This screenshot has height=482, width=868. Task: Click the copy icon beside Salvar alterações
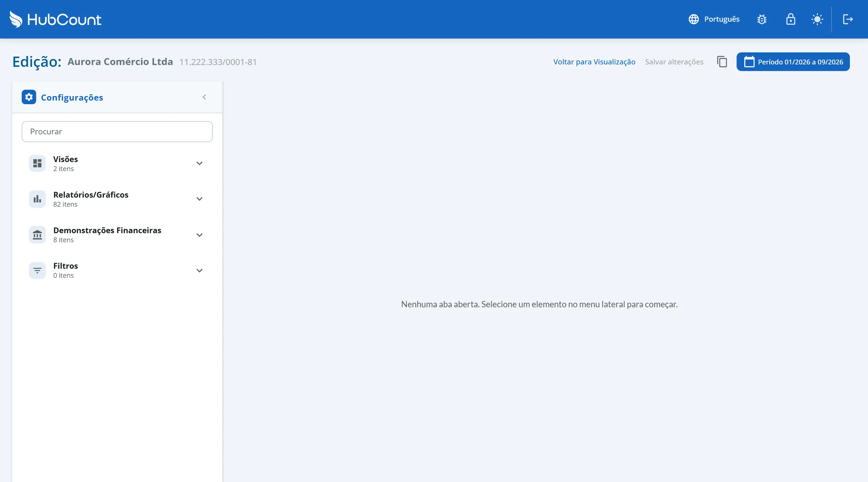pyautogui.click(x=722, y=62)
